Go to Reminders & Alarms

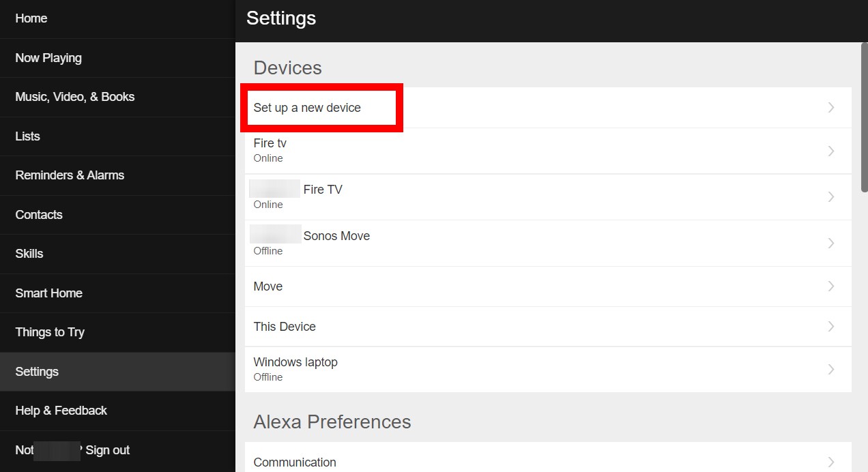70,175
